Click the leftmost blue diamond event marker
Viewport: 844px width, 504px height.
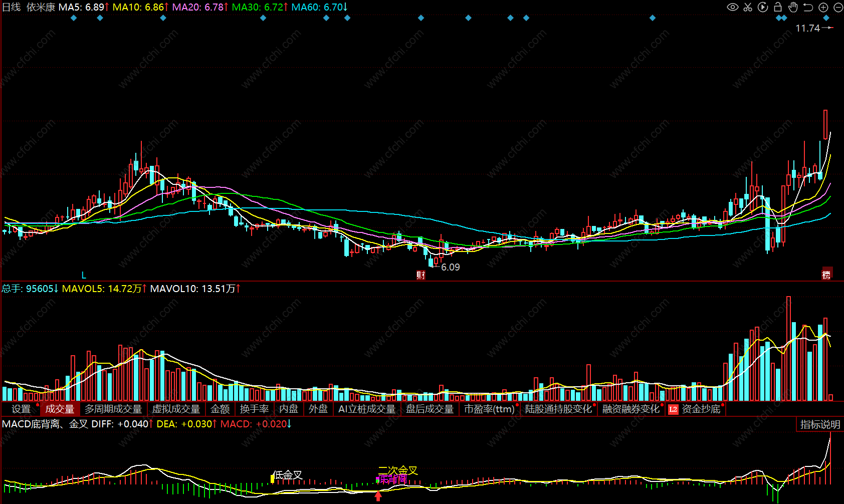pyautogui.click(x=74, y=18)
